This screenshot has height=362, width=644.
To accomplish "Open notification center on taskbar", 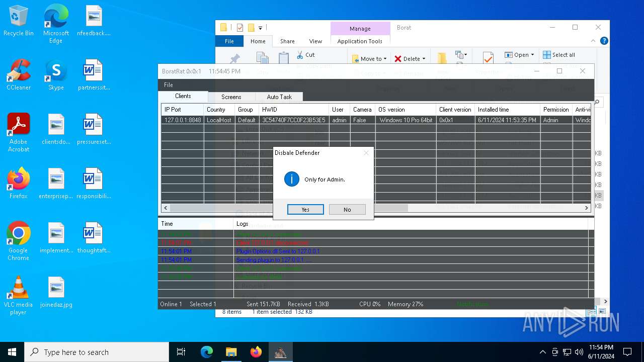I will point(627,352).
